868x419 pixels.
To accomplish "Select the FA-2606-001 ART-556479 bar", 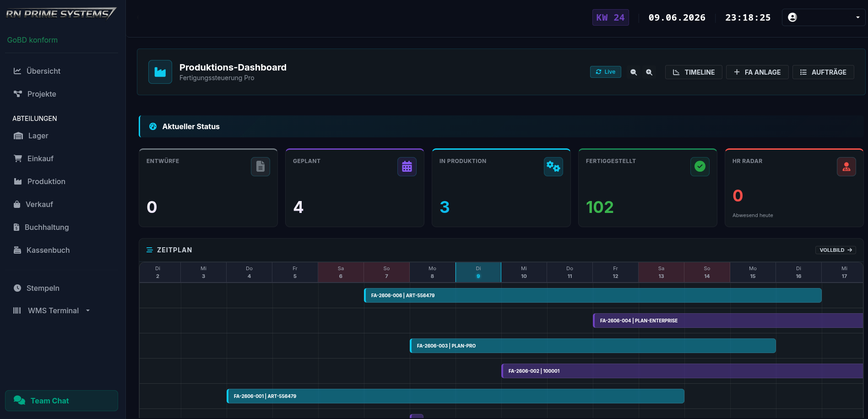I will pos(456,396).
